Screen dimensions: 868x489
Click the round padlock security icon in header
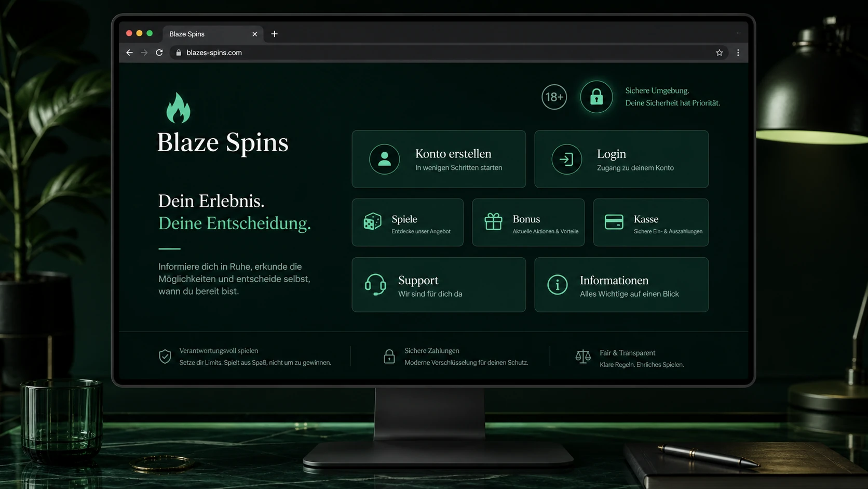pyautogui.click(x=596, y=97)
